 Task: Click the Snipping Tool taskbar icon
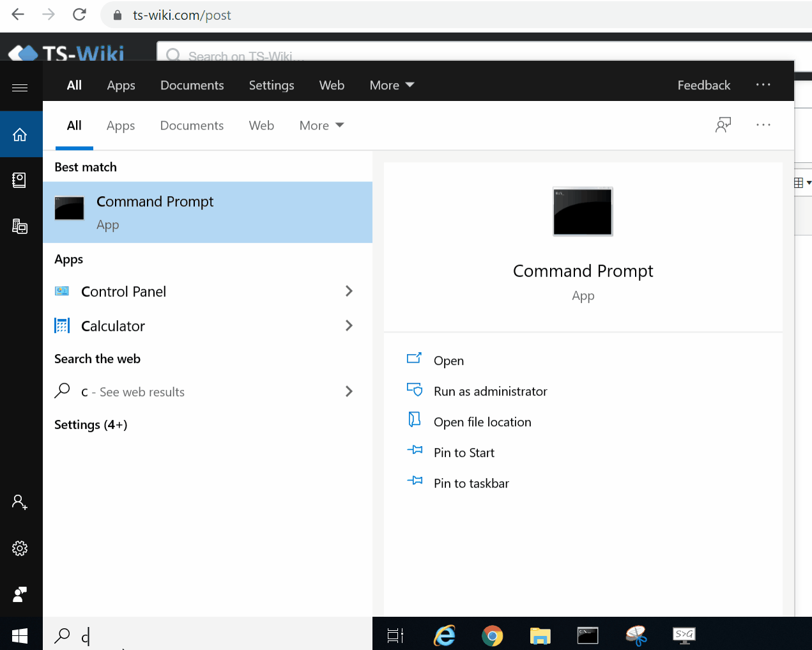[636, 635]
